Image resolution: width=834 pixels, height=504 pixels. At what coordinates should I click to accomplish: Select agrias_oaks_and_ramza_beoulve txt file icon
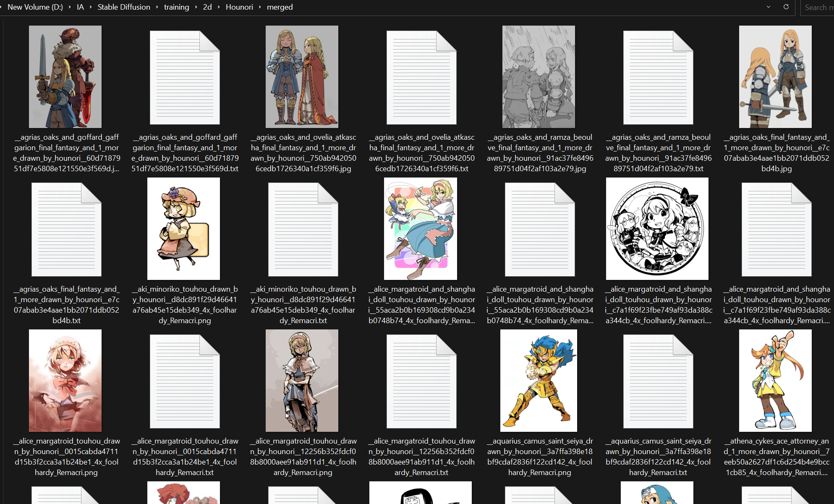[x=658, y=78]
